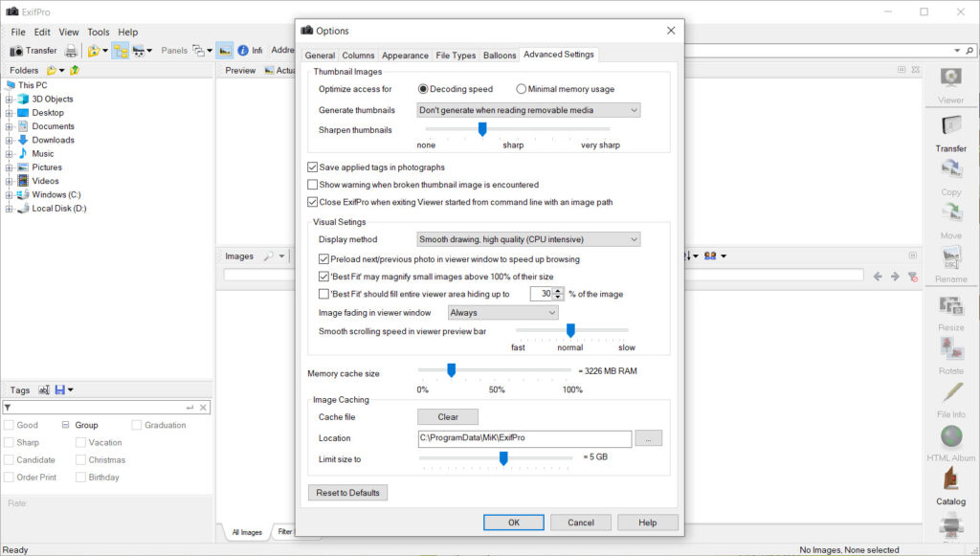Image resolution: width=980 pixels, height=556 pixels.
Task: Uncheck Save applied tags in photographs
Action: [x=313, y=167]
